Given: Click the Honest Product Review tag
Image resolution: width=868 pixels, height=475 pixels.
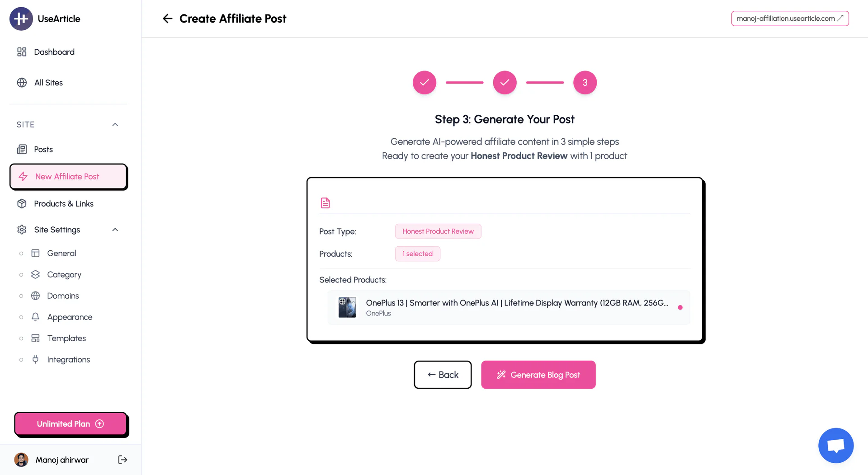Looking at the screenshot, I should (x=438, y=231).
